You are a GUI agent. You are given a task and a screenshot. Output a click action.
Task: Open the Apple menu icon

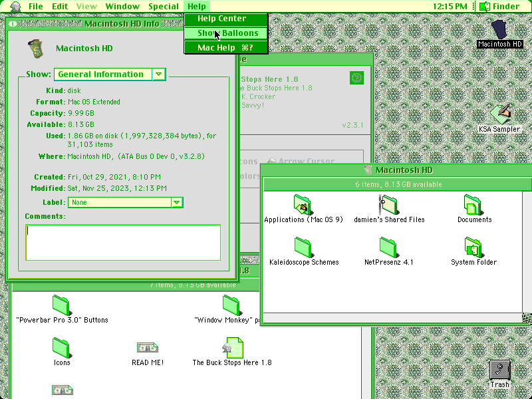click(x=15, y=7)
